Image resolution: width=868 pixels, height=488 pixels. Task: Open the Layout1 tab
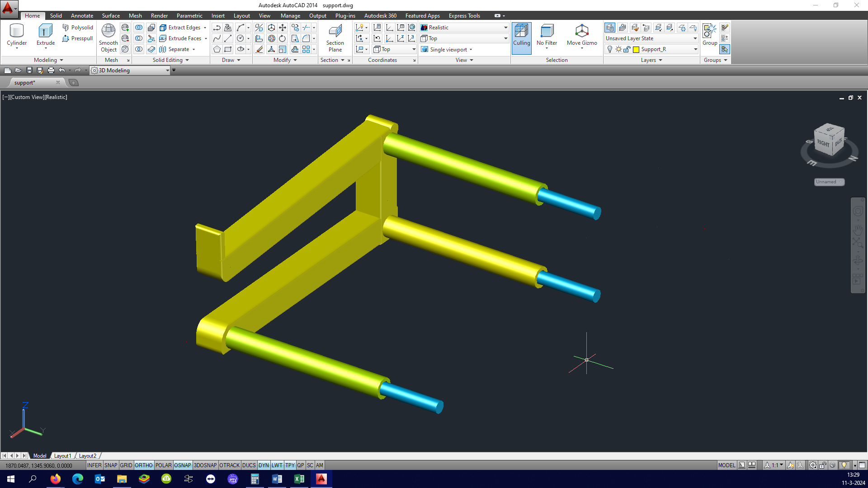(62, 456)
